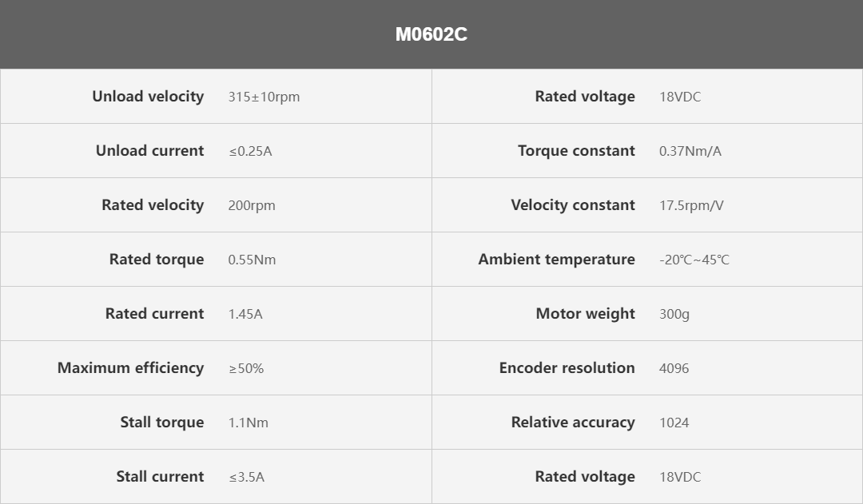
Task: Click the Velocity constant label
Action: click(x=573, y=204)
